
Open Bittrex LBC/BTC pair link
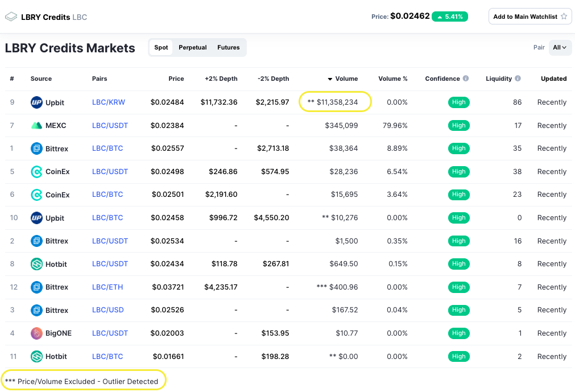point(107,148)
